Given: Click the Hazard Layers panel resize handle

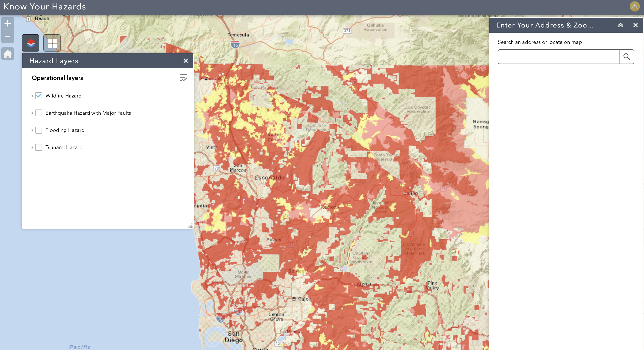Looking at the screenshot, I should click(x=191, y=226).
